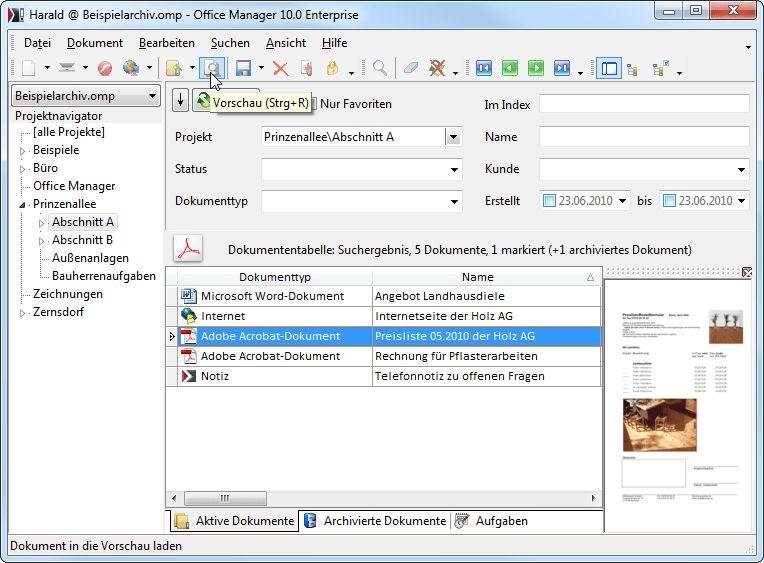This screenshot has width=764, height=563.
Task: Enable the 'bis' end date checkbox
Action: [x=668, y=201]
